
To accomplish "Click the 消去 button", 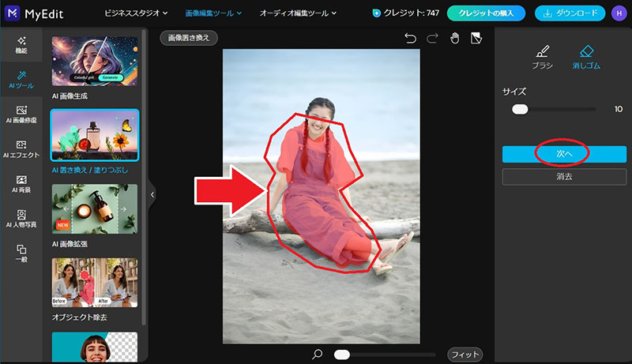I will coord(564,177).
